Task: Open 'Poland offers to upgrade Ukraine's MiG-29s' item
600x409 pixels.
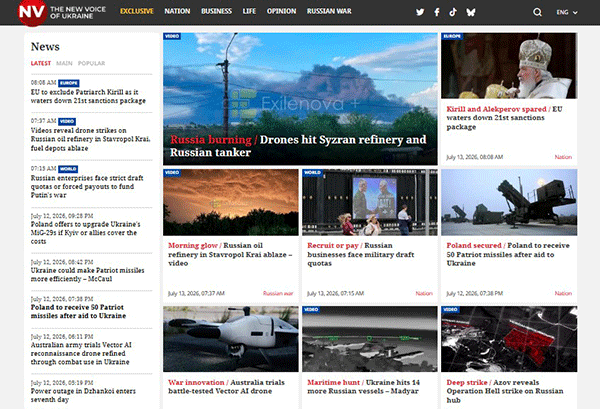Action: pyautogui.click(x=85, y=233)
